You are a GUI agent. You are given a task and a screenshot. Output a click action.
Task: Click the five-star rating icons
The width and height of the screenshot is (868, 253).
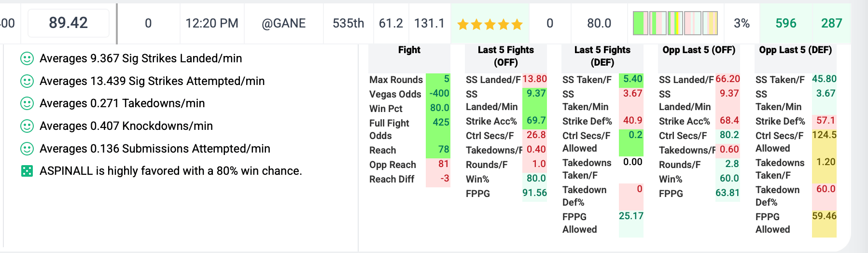[490, 24]
